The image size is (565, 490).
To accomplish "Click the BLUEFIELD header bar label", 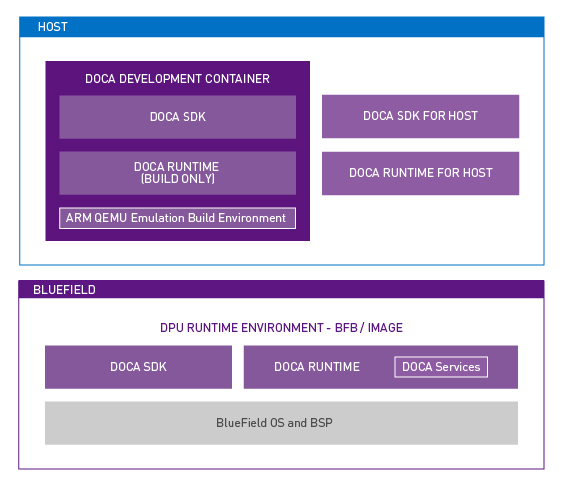I will point(64,290).
